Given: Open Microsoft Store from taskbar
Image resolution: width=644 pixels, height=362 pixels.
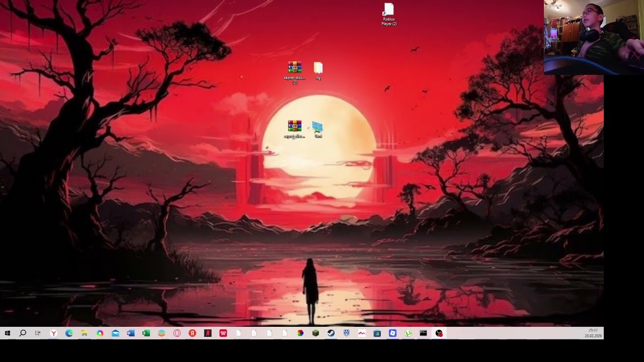Looking at the screenshot, I should (377, 333).
